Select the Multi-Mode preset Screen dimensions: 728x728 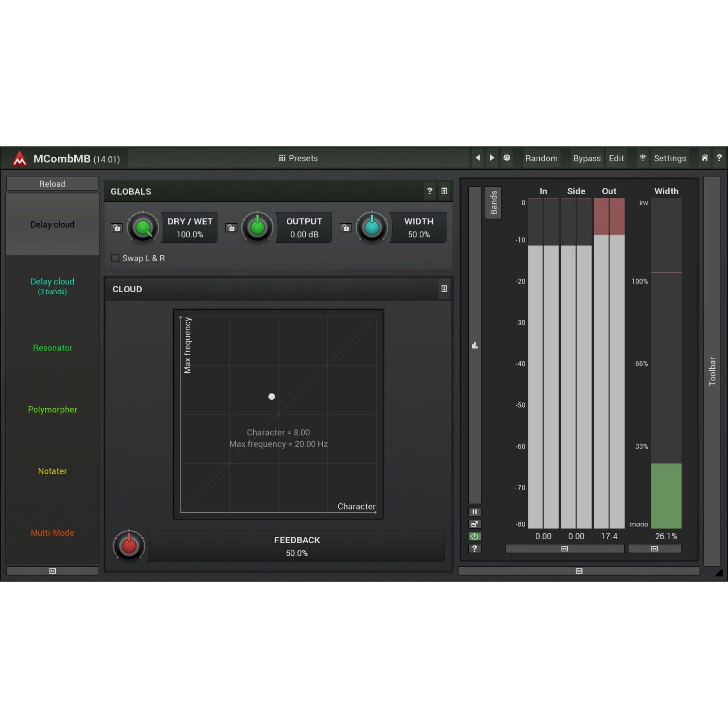point(52,533)
